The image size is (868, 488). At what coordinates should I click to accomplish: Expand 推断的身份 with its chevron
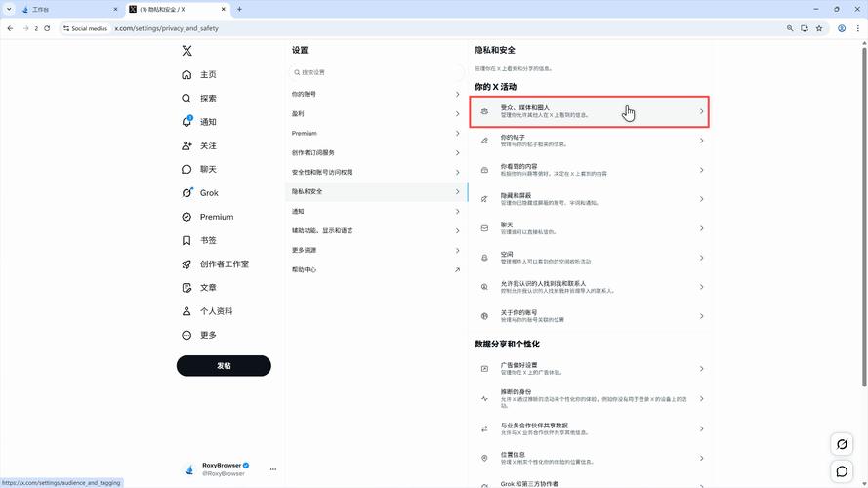[701, 398]
